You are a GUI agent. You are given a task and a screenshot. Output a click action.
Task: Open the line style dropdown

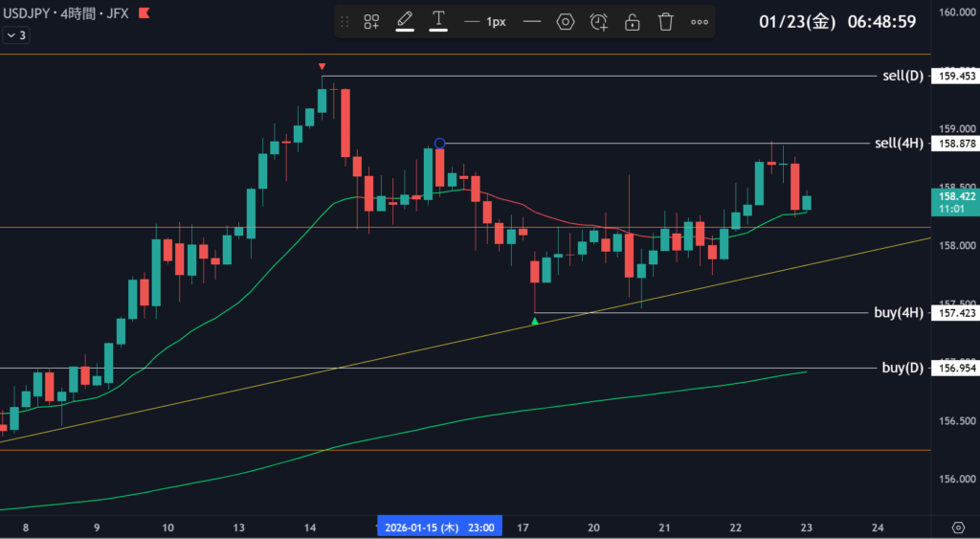532,21
